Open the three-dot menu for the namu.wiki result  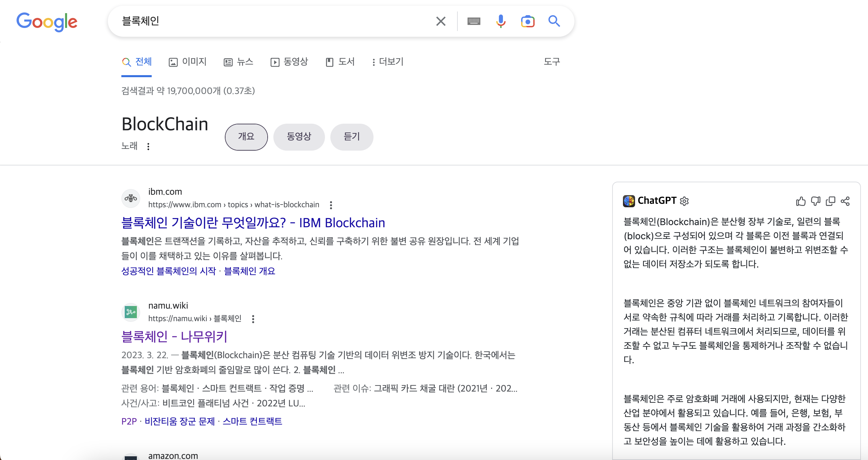253,319
